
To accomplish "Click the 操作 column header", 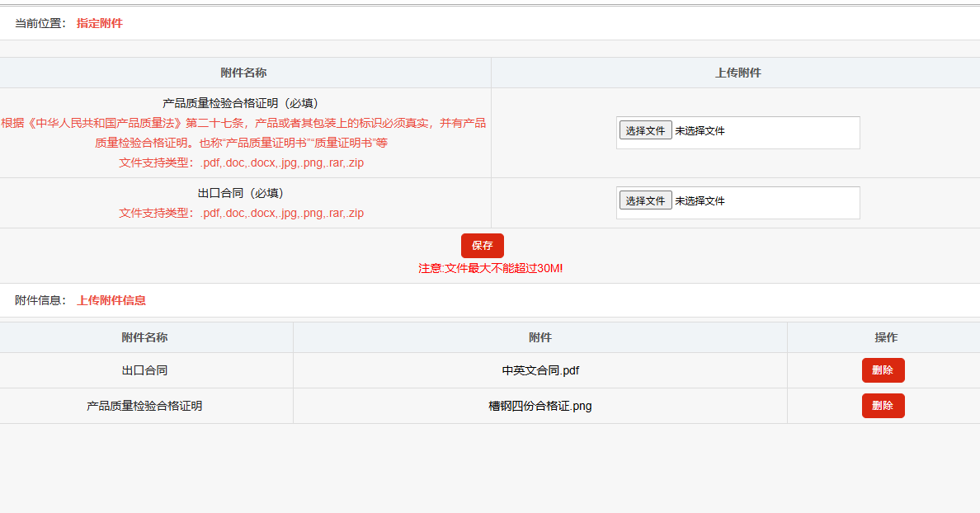I will pos(886,337).
